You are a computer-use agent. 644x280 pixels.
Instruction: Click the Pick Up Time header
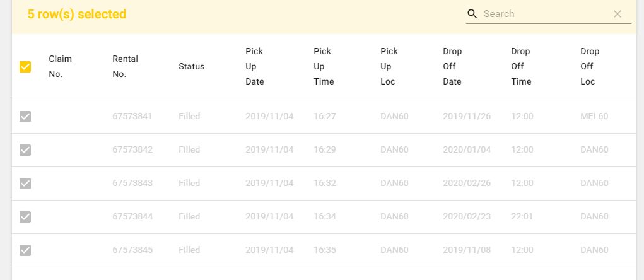coord(324,66)
